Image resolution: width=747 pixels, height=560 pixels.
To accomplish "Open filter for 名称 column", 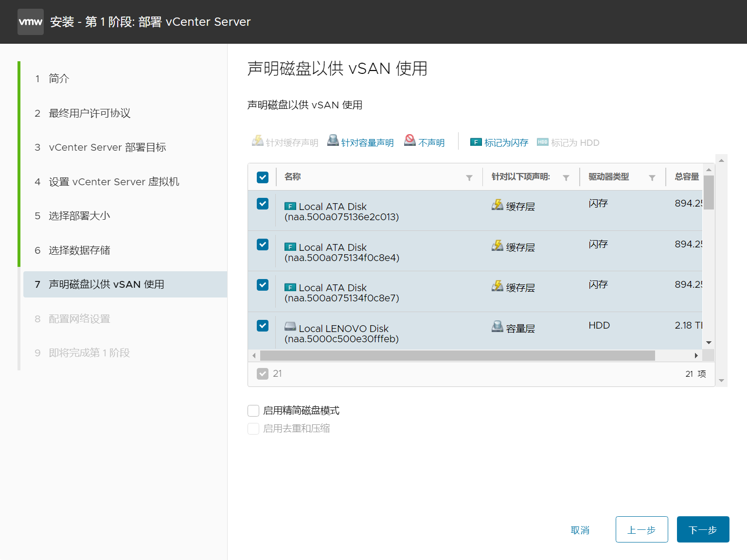I will click(x=469, y=178).
